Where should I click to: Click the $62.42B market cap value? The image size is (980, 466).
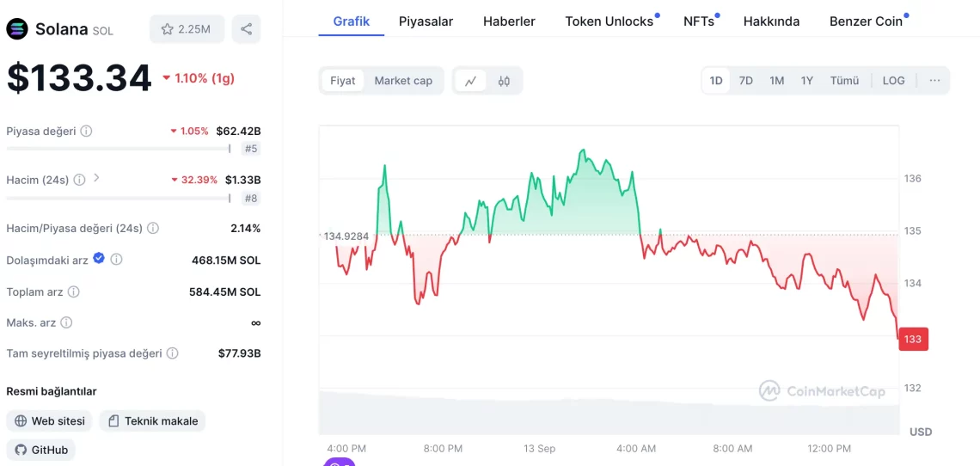click(x=238, y=132)
